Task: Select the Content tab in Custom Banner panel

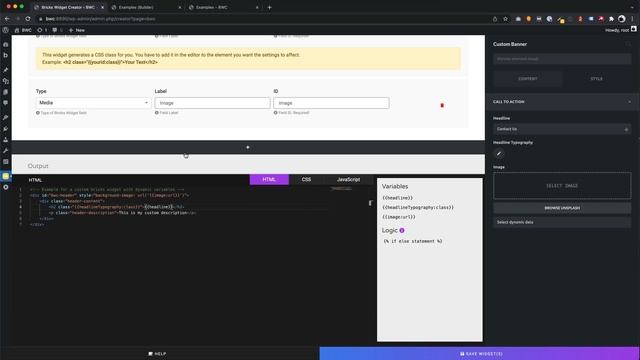Action: point(528,78)
